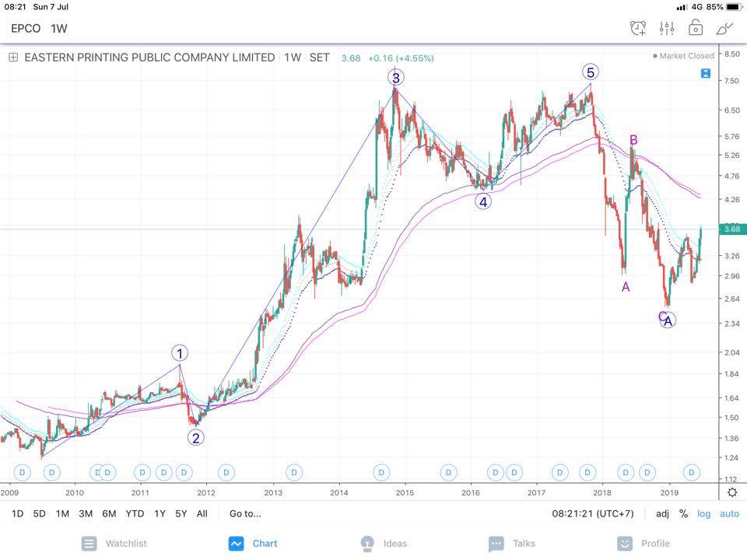The image size is (747, 560).
Task: Open the timezone clock 08:21:21 (UTC+7)
Action: (593, 513)
